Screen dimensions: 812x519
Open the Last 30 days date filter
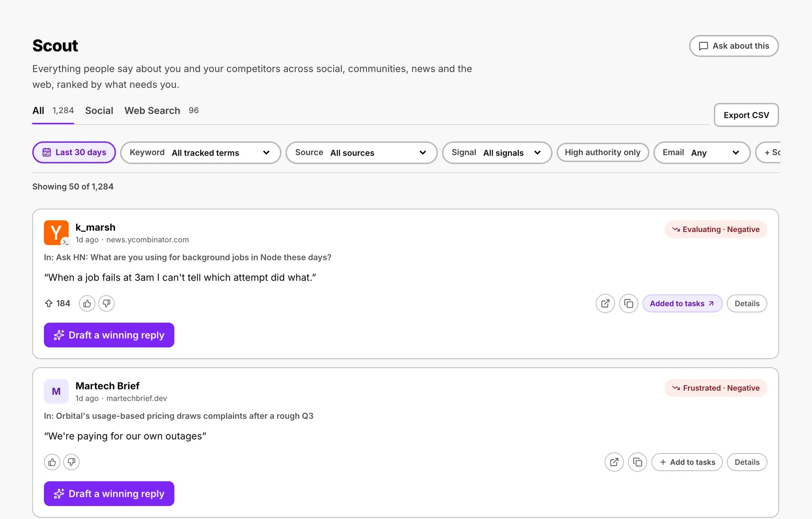(x=74, y=153)
